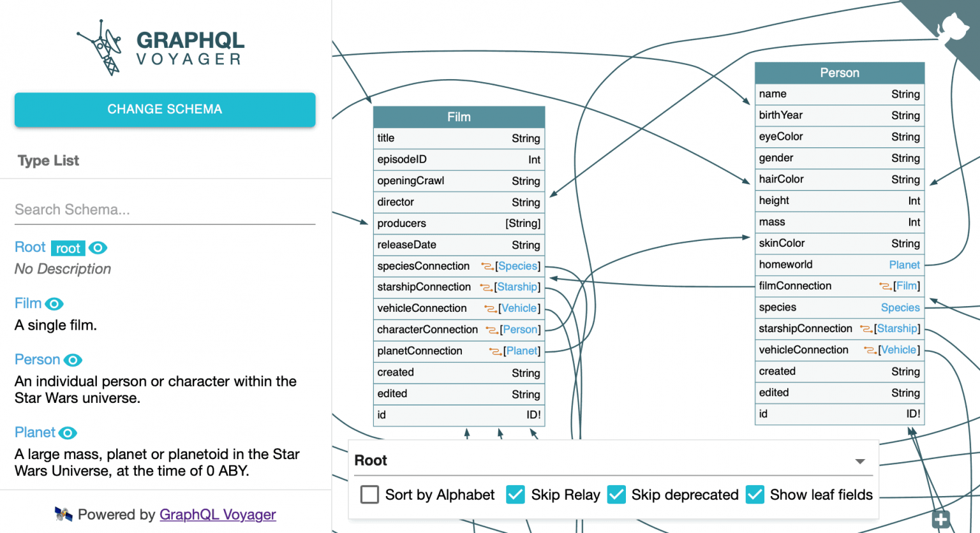Open the Planet type in Type List
This screenshot has width=980, height=533.
point(35,433)
